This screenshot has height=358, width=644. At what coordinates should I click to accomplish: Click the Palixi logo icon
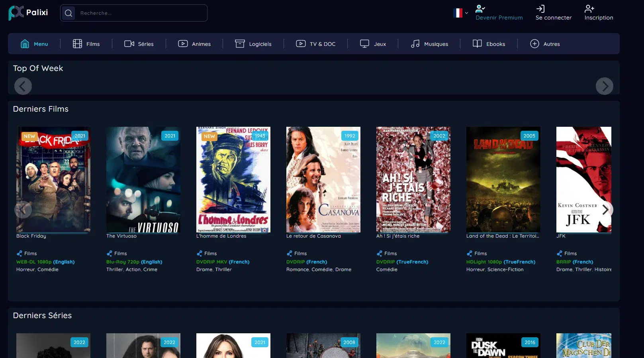click(x=16, y=13)
